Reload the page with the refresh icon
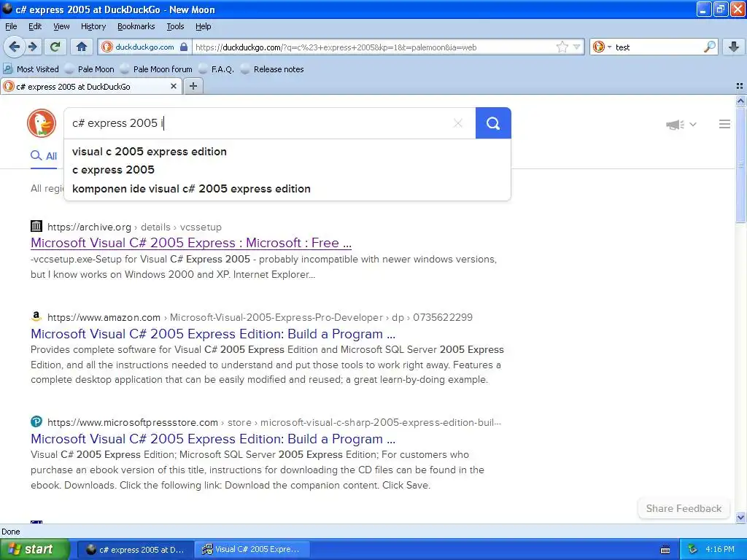 click(x=55, y=47)
